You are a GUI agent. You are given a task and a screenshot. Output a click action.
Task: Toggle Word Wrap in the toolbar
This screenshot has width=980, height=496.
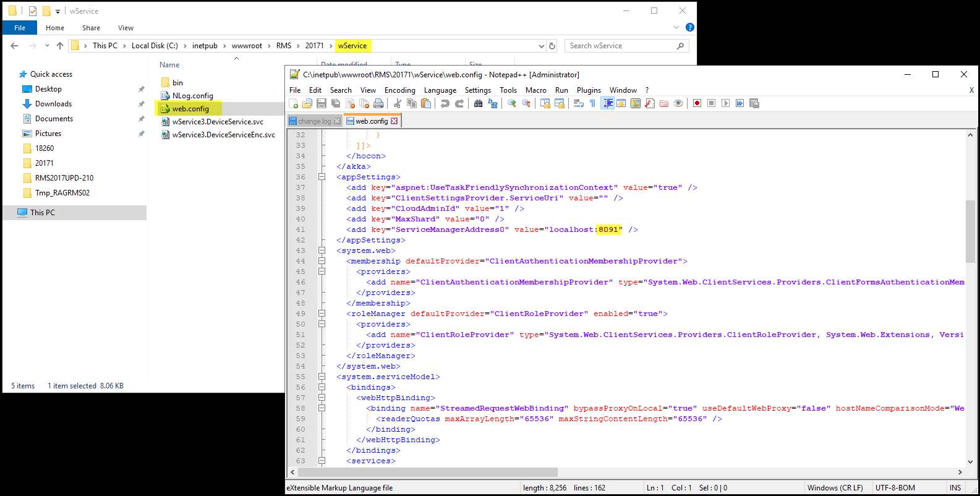click(579, 103)
